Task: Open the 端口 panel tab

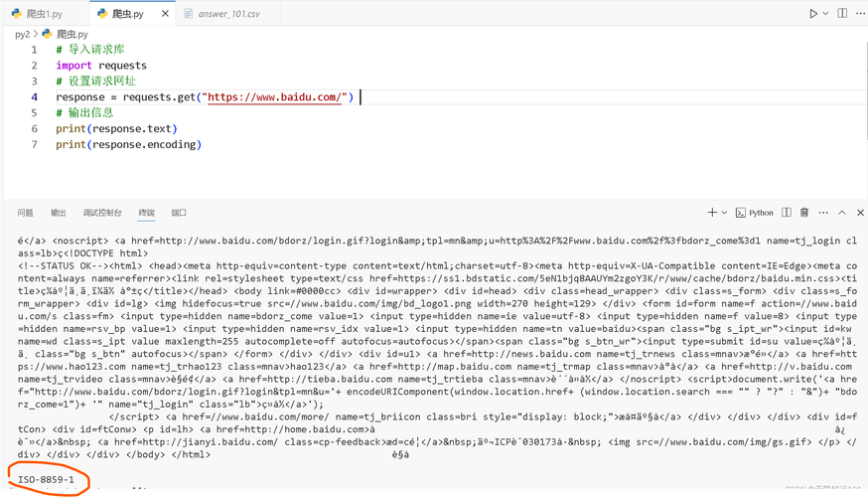Action: tap(179, 213)
